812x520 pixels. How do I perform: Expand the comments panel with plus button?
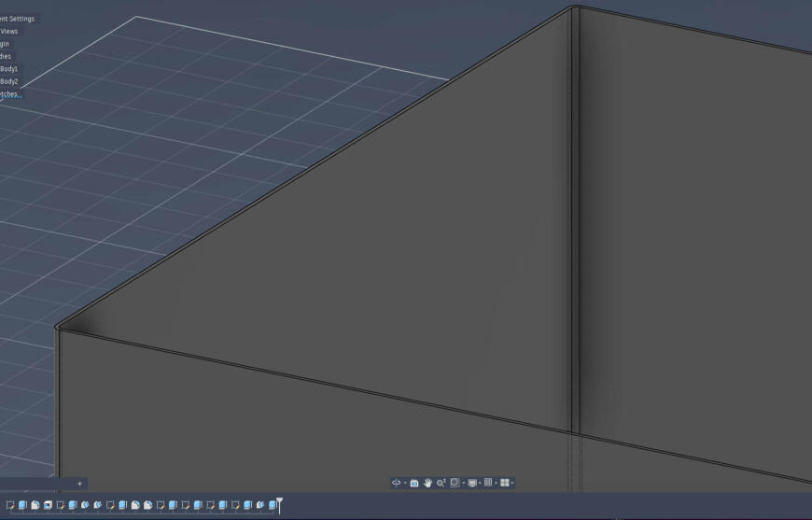tap(79, 484)
